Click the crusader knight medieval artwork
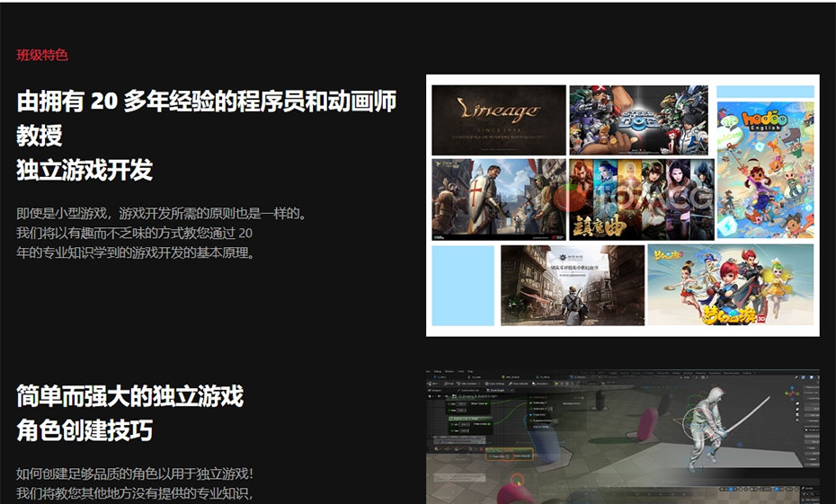Screen dimensions: 836x504 point(499,199)
